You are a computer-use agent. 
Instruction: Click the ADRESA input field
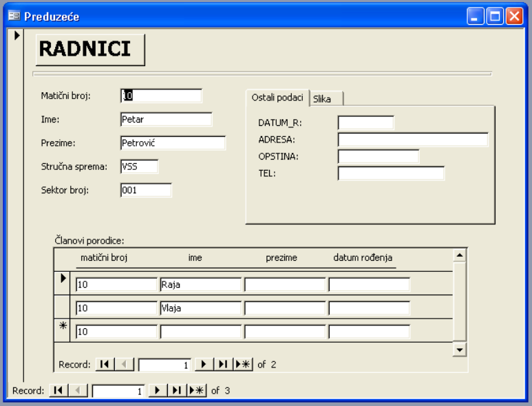412,140
